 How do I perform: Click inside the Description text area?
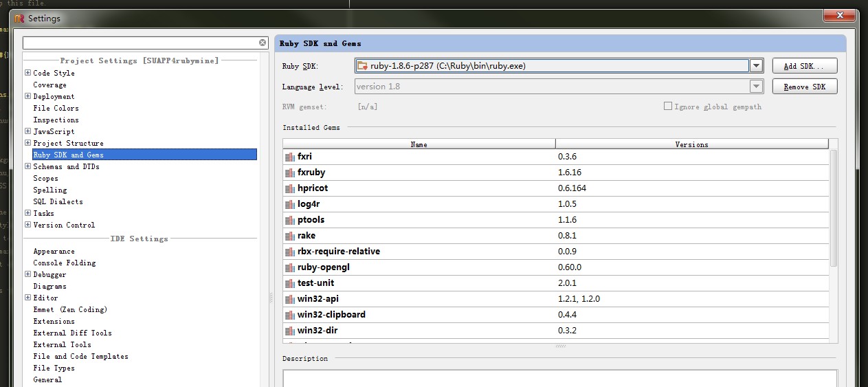point(560,378)
